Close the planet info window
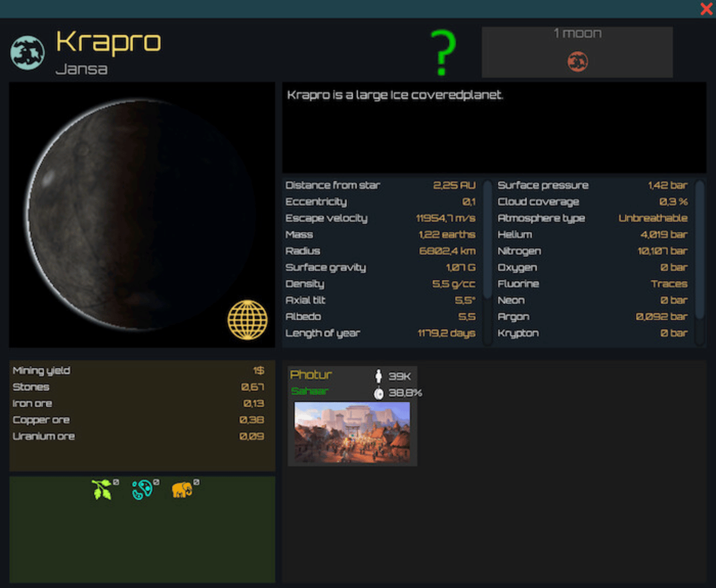 706,9
